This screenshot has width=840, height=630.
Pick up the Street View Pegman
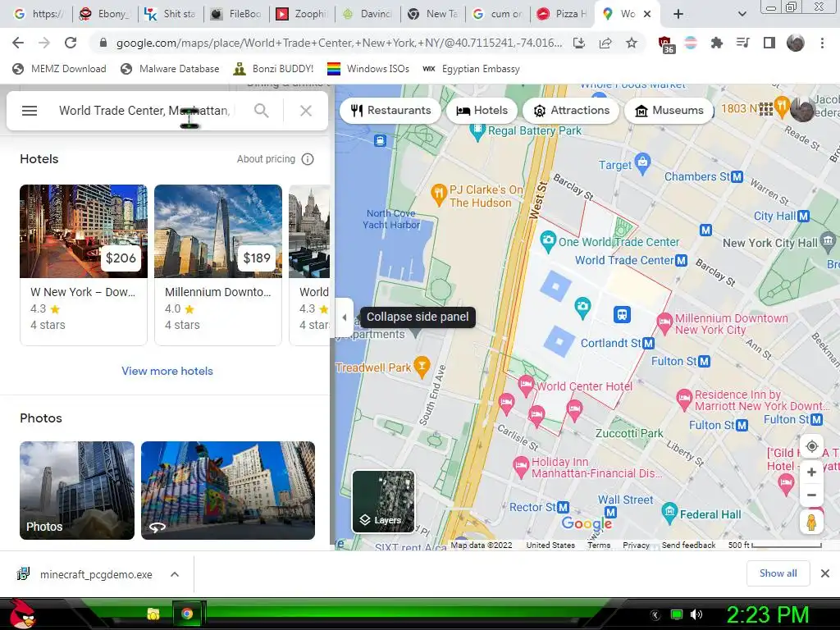(811, 522)
